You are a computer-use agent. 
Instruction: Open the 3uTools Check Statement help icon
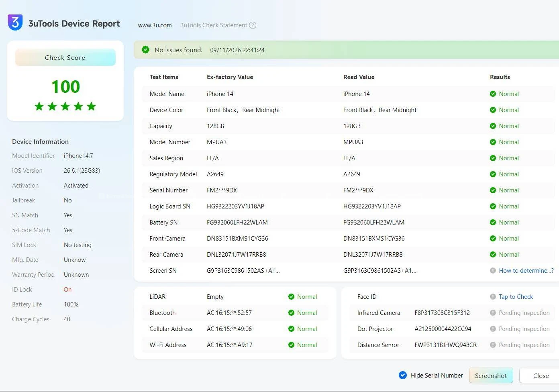(x=253, y=25)
